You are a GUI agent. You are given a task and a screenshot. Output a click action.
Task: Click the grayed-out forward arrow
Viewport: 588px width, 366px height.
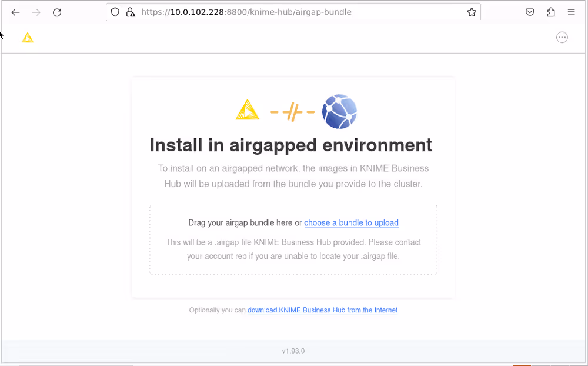(x=36, y=11)
